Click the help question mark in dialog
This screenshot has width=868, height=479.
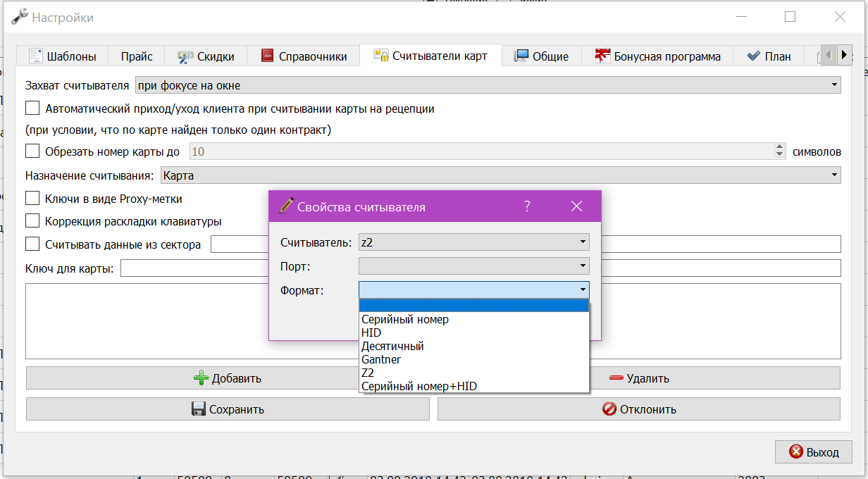527,206
